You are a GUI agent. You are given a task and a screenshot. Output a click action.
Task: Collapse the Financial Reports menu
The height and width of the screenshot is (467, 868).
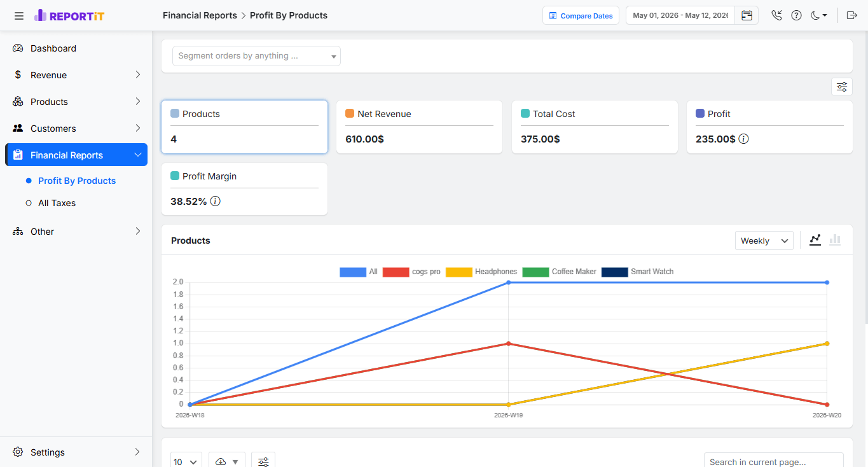point(76,155)
